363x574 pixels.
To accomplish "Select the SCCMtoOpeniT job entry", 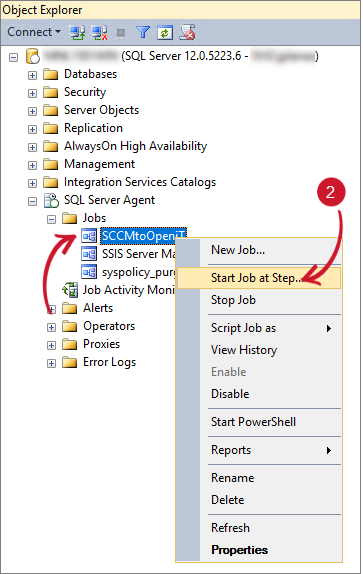I will (x=143, y=236).
